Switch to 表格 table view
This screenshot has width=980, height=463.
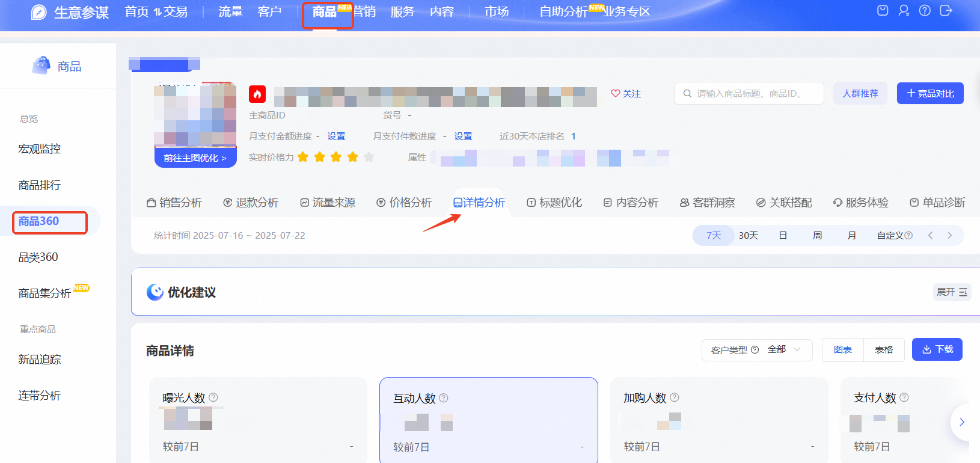coord(883,350)
